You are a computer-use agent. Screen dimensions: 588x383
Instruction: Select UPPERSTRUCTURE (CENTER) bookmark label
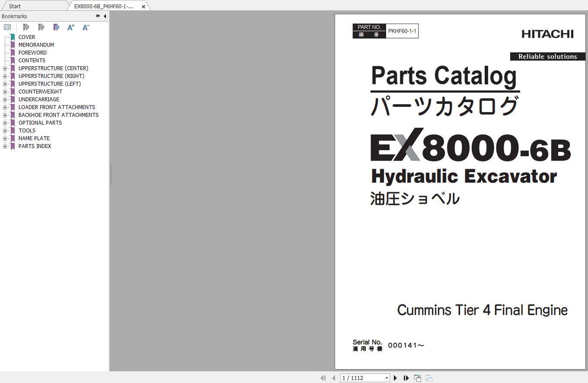pyautogui.click(x=53, y=68)
